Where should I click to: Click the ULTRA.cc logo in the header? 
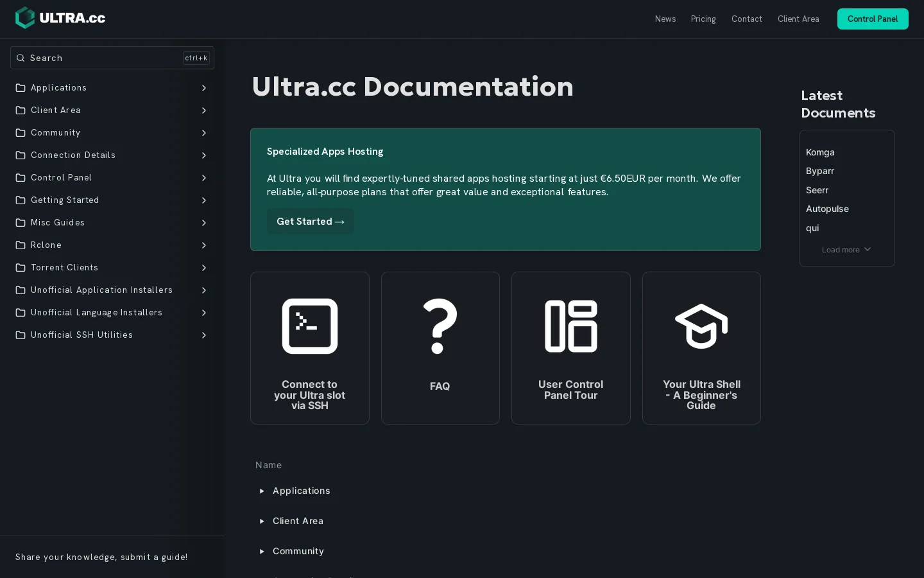click(60, 18)
